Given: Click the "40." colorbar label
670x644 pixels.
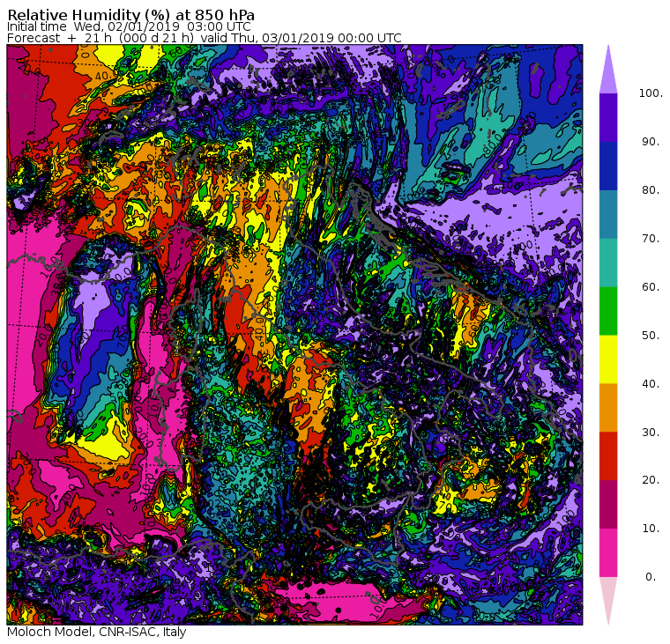Looking at the screenshot, I should tap(651, 384).
